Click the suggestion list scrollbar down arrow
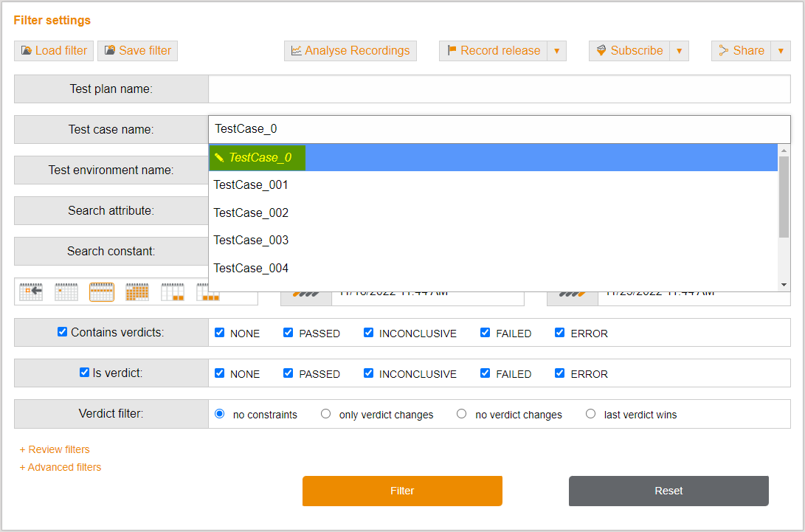This screenshot has width=805, height=532. coord(784,285)
